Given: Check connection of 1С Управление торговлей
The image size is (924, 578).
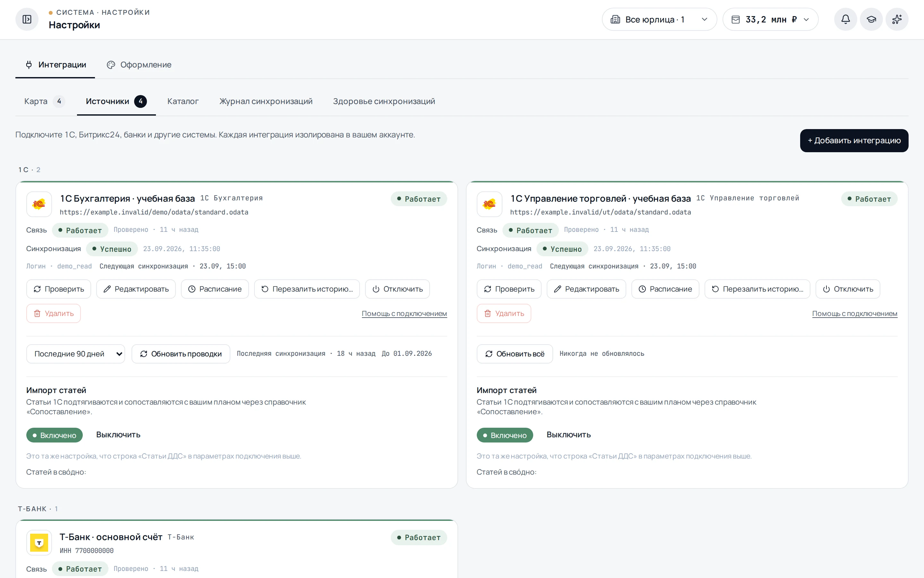Looking at the screenshot, I should coord(509,289).
